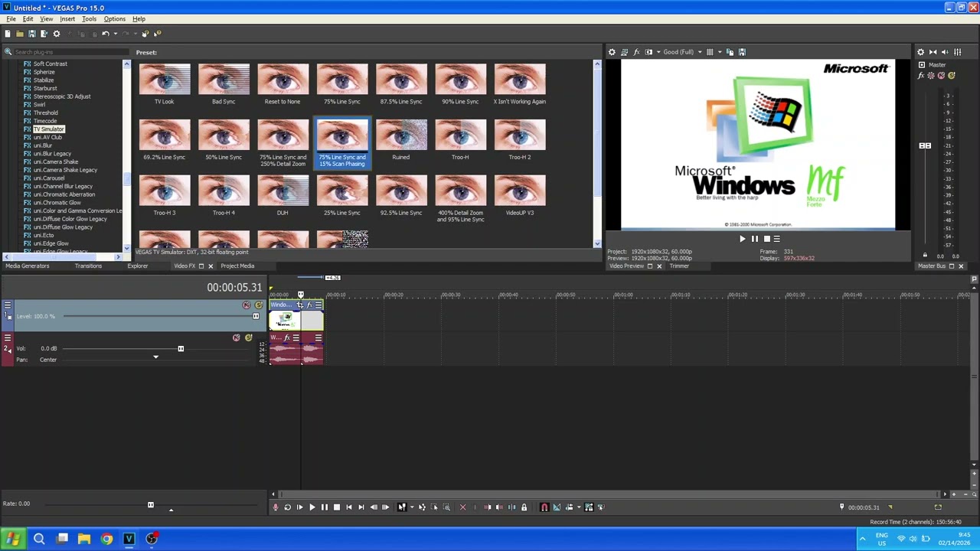The image size is (980, 551).
Task: Adjust the audio track Vol slider
Action: coord(181,349)
